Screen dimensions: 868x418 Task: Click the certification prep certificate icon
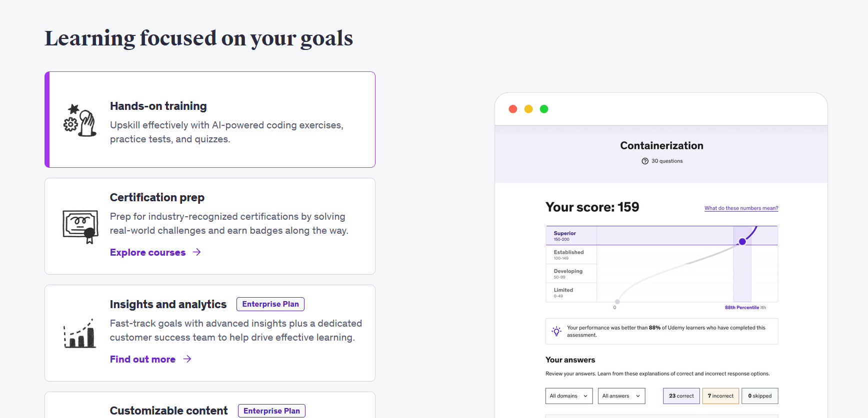coord(80,226)
